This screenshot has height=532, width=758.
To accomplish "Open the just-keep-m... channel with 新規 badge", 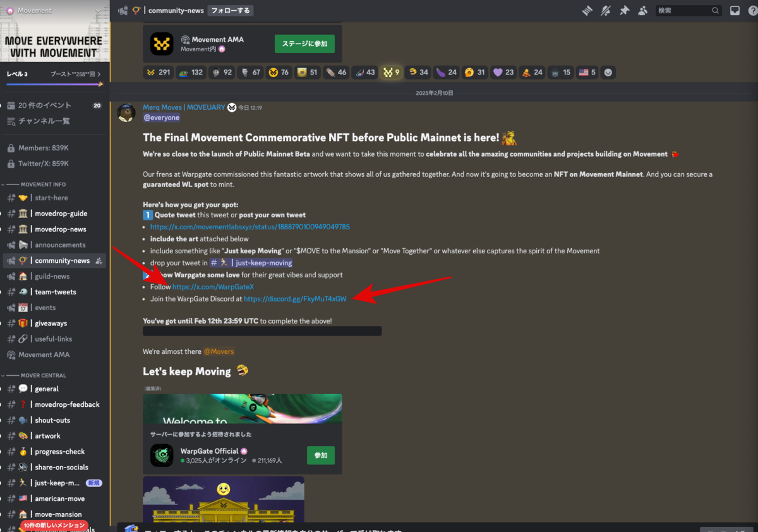I will point(54,483).
